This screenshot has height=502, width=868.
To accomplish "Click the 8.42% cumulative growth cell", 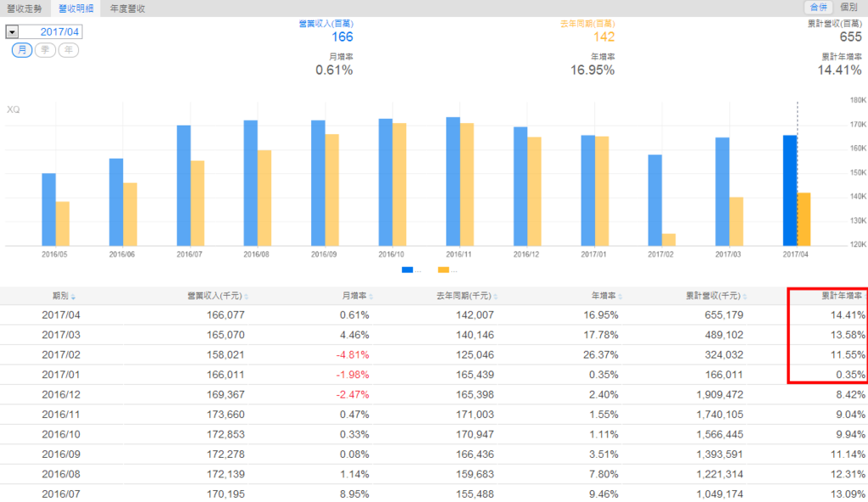I will click(850, 395).
